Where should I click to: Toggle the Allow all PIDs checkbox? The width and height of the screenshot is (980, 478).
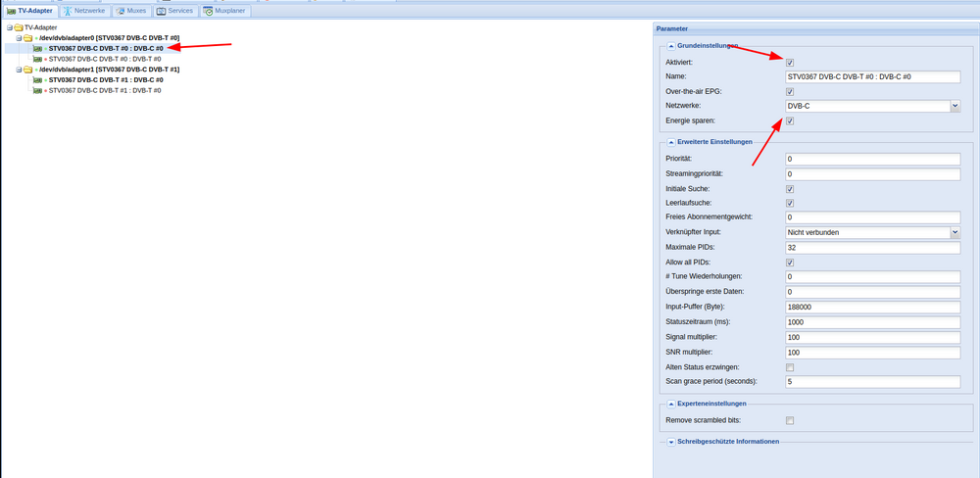click(790, 263)
